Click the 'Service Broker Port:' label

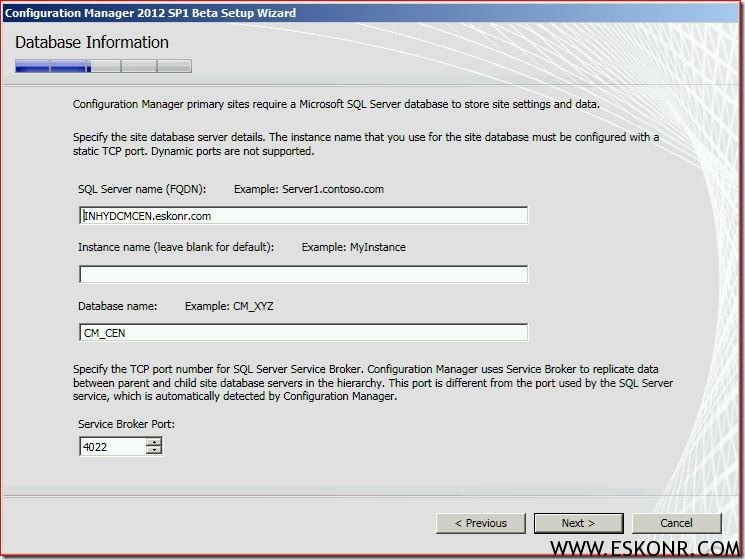[126, 424]
